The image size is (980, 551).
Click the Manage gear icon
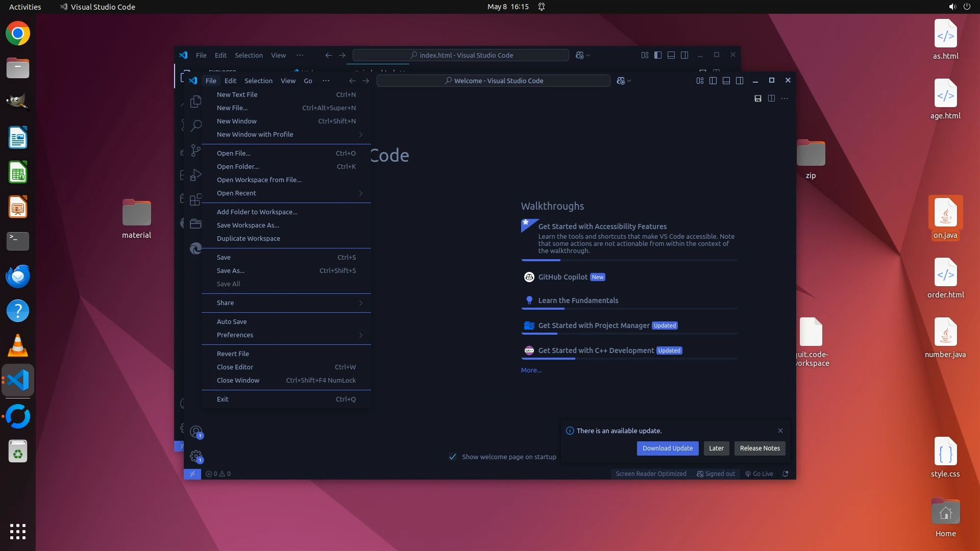pyautogui.click(x=196, y=456)
